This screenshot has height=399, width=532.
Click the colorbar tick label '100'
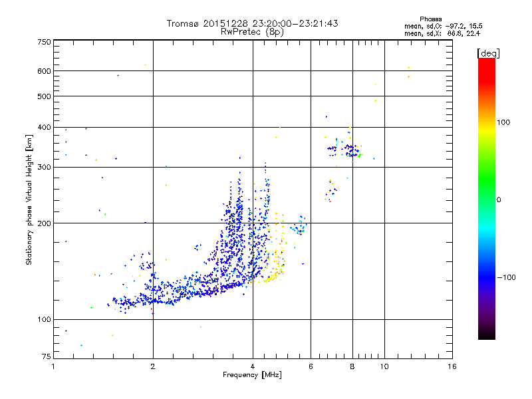click(503, 122)
